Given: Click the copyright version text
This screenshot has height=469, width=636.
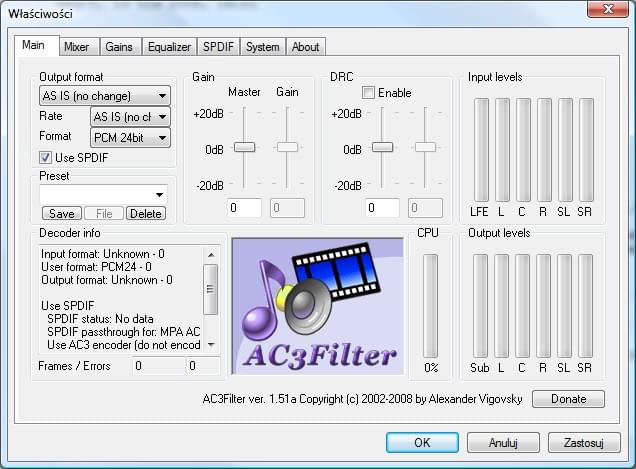Looking at the screenshot, I should tap(362, 399).
